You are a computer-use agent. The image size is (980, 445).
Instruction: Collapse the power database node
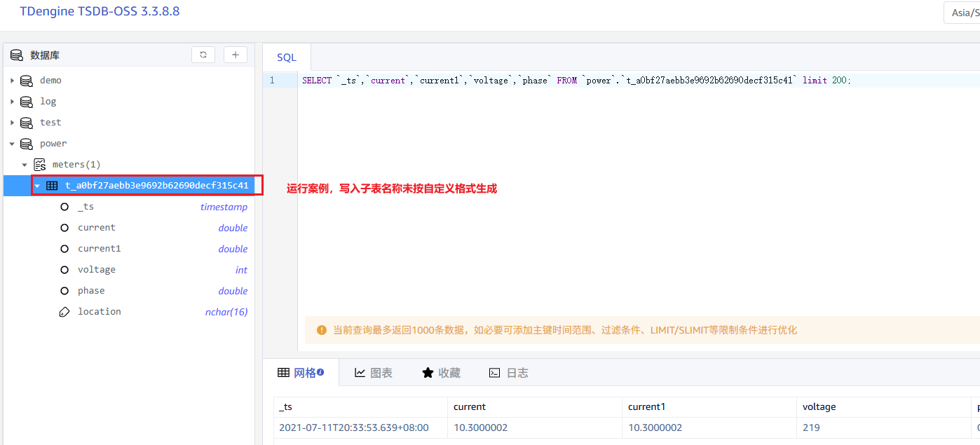12,144
